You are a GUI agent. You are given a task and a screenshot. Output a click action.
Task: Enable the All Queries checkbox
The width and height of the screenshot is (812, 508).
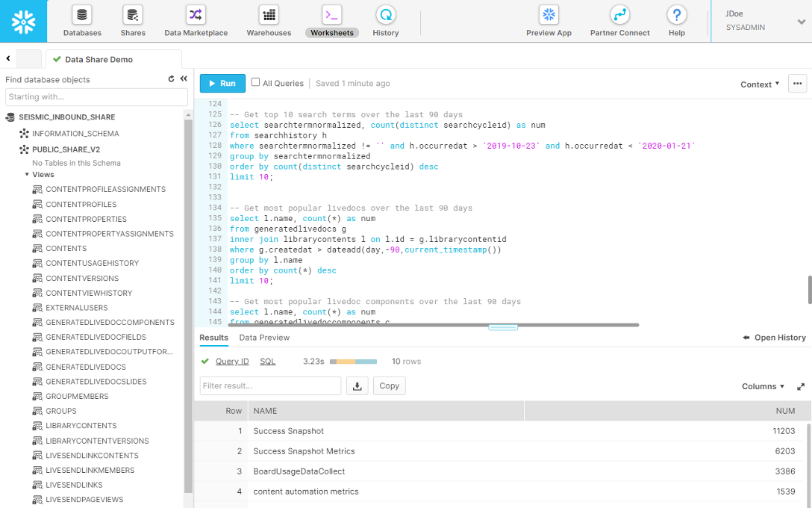point(256,83)
